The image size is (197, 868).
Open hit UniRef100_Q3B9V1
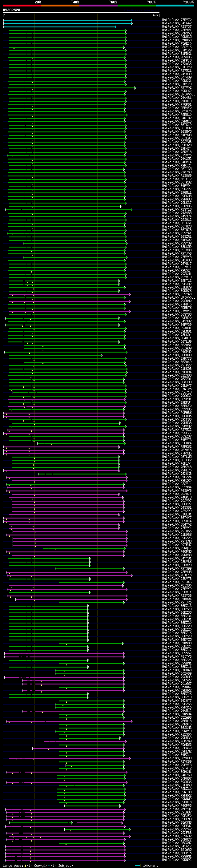(x=177, y=30)
